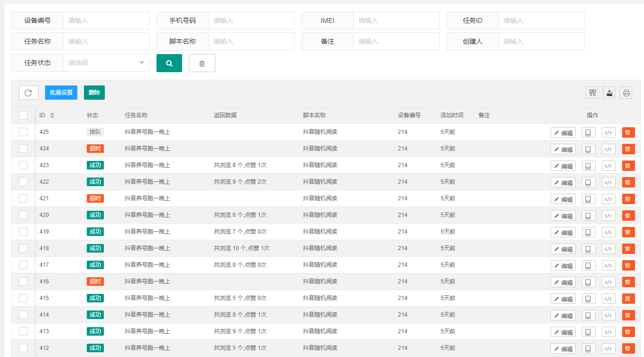644x357 pixels.
Task: Click the refresh table icon
Action: [28, 93]
